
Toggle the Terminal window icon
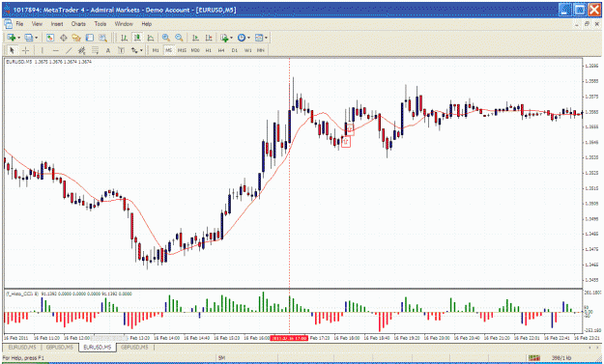pyautogui.click(x=89, y=38)
